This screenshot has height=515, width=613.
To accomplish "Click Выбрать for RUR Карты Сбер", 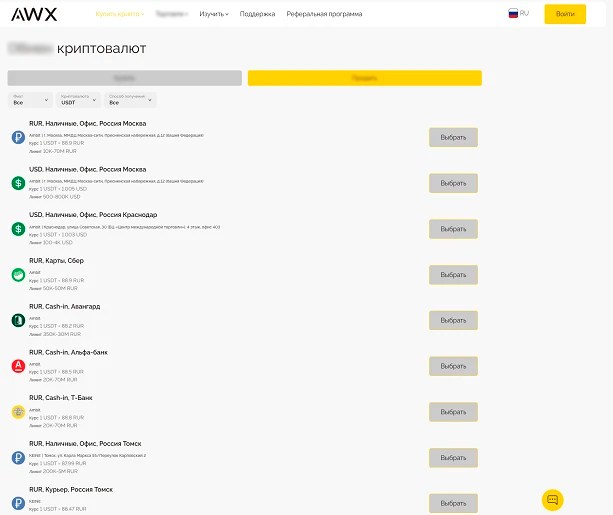I will (x=453, y=275).
